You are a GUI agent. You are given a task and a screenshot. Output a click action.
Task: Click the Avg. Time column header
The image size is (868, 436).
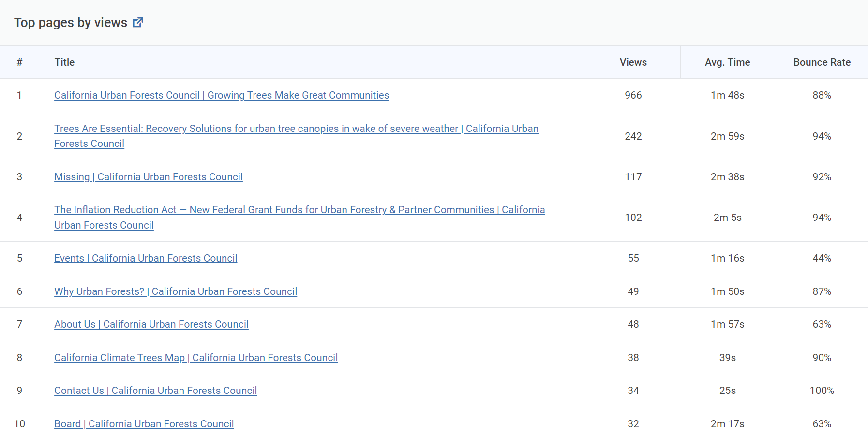(728, 62)
